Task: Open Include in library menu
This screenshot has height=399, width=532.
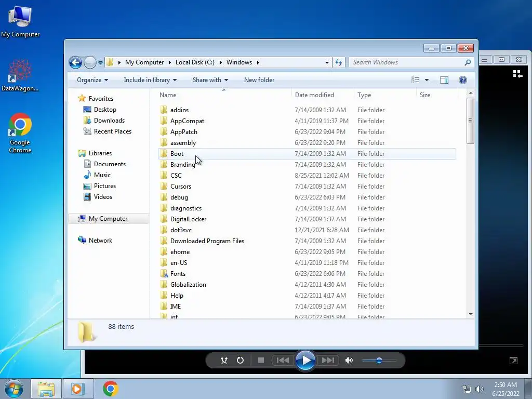Action: click(x=150, y=80)
